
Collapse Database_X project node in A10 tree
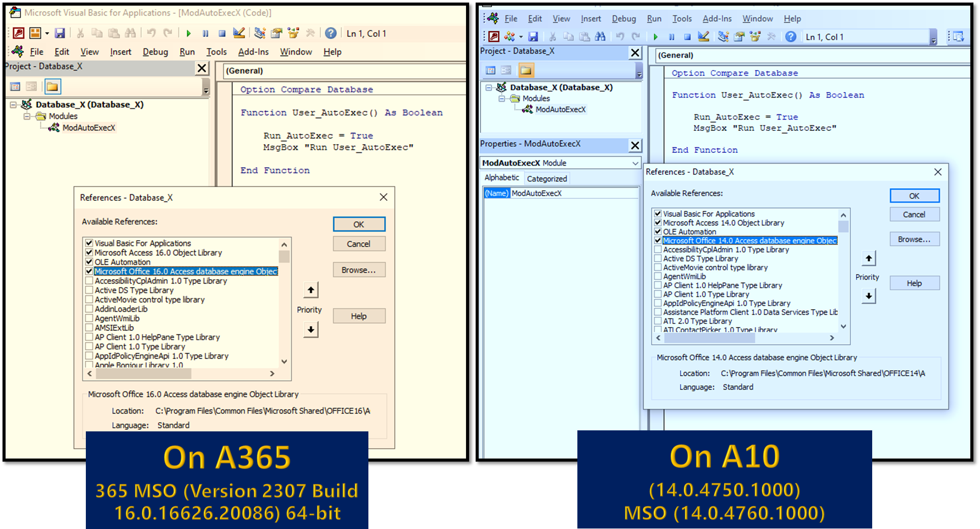488,87
